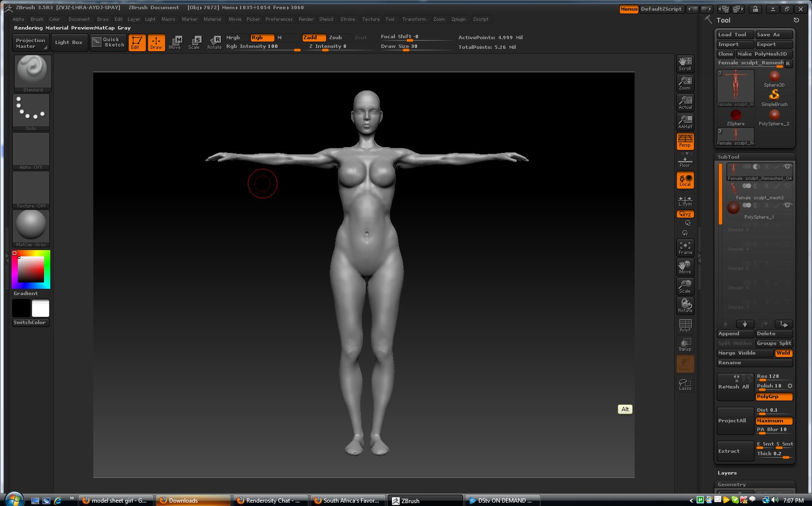The width and height of the screenshot is (812, 506).
Task: Select PolySphere_2 tool thumbnail
Action: pyautogui.click(x=774, y=117)
